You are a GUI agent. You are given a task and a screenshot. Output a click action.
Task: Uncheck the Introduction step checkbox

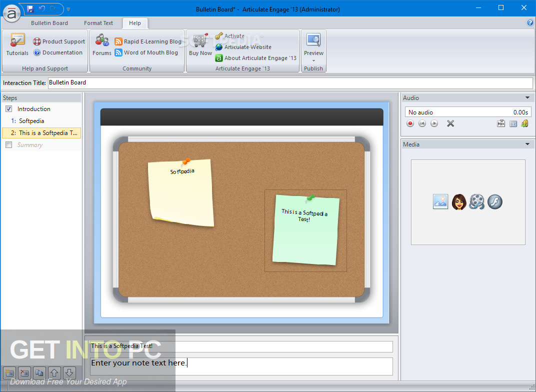[9, 108]
